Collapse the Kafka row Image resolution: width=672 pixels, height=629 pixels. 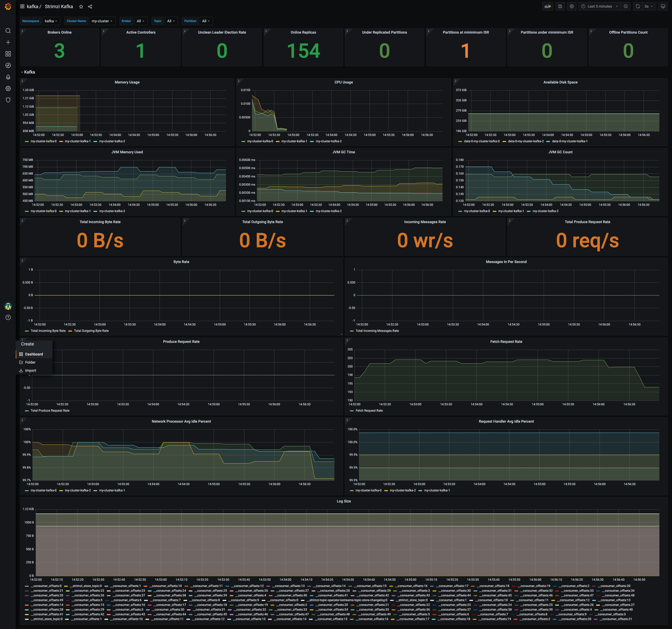tap(28, 72)
